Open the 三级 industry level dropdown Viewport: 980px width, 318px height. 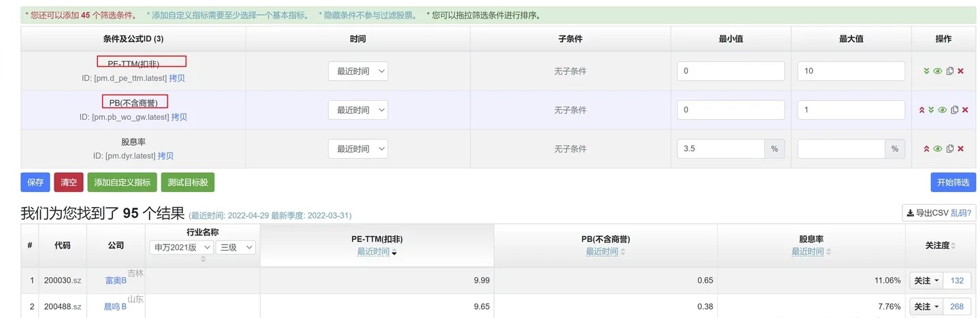(235, 247)
